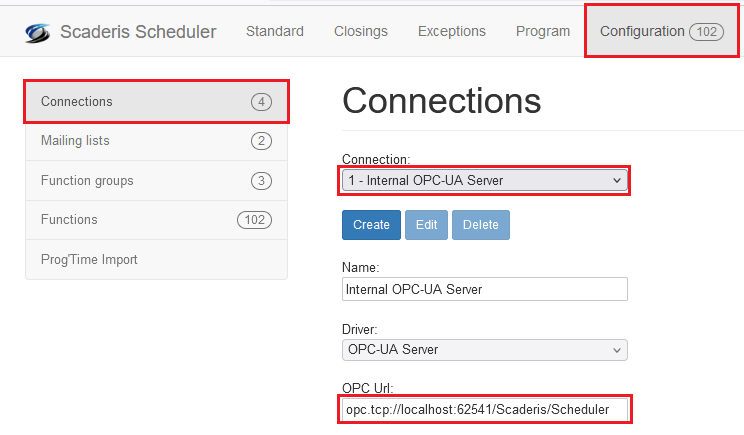Switch to the Standard tab
The width and height of the screenshot is (744, 435).
275,31
